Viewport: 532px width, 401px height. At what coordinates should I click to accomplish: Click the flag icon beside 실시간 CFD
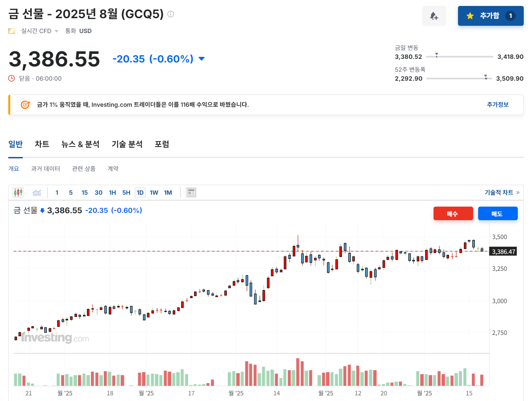12,31
